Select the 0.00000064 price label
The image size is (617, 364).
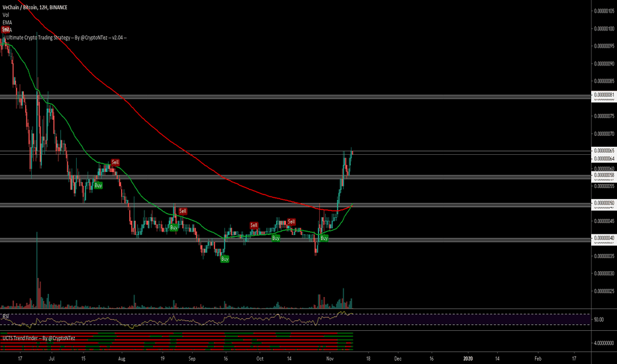[x=604, y=159]
